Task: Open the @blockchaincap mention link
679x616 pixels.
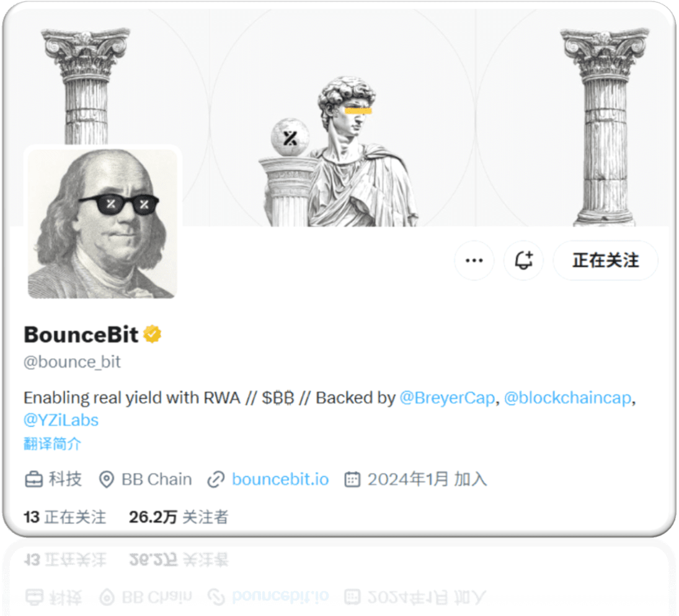Action: (568, 397)
